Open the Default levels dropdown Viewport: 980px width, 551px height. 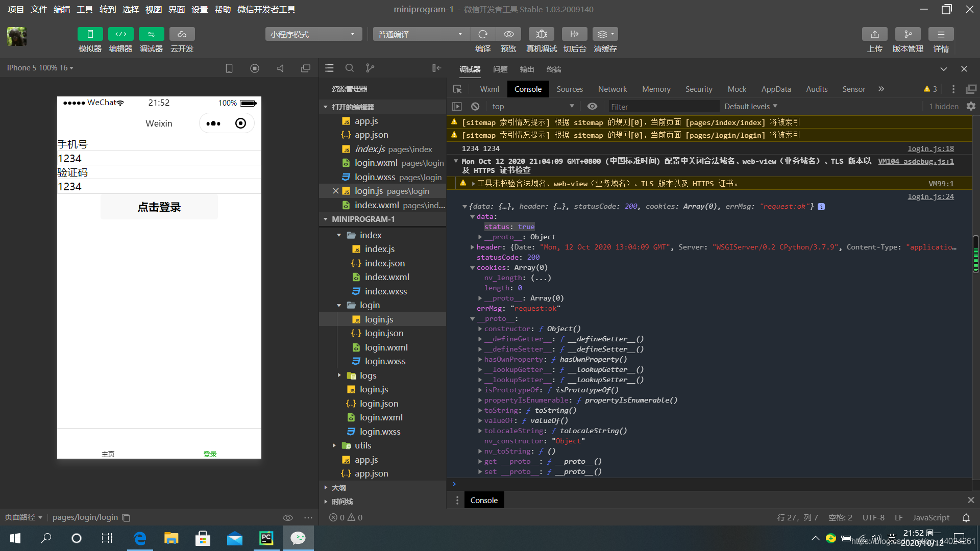750,107
